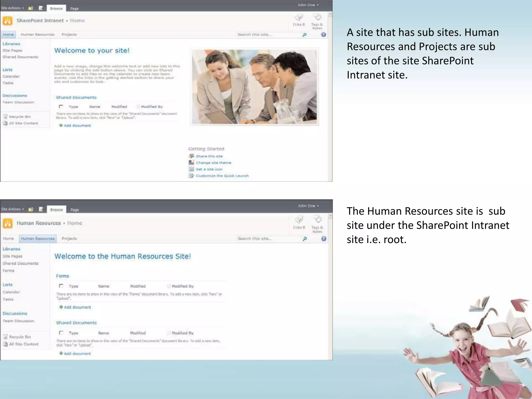Click Human Resources breadcrumb title in bottom window
This screenshot has height=399, width=532.
[39, 223]
